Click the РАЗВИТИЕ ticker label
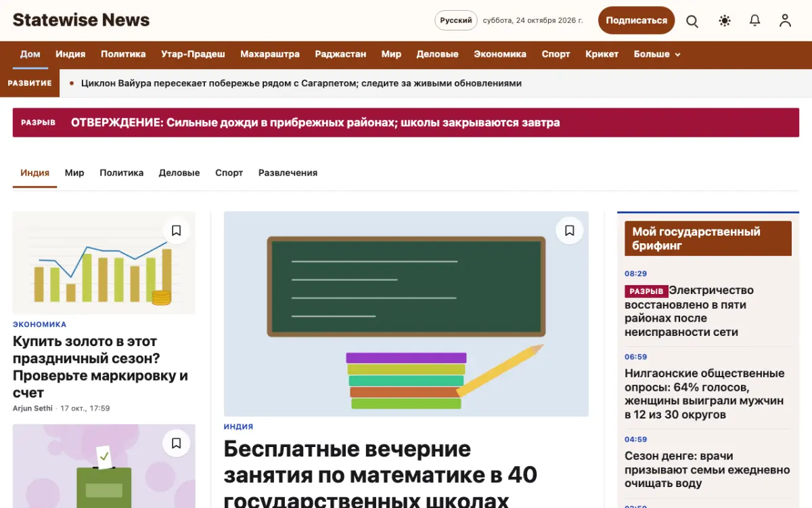 30,83
